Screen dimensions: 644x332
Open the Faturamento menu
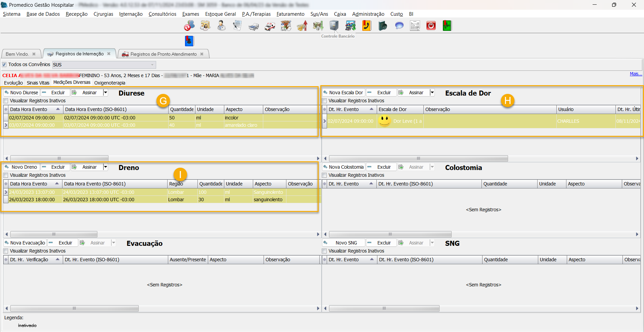tap(290, 14)
